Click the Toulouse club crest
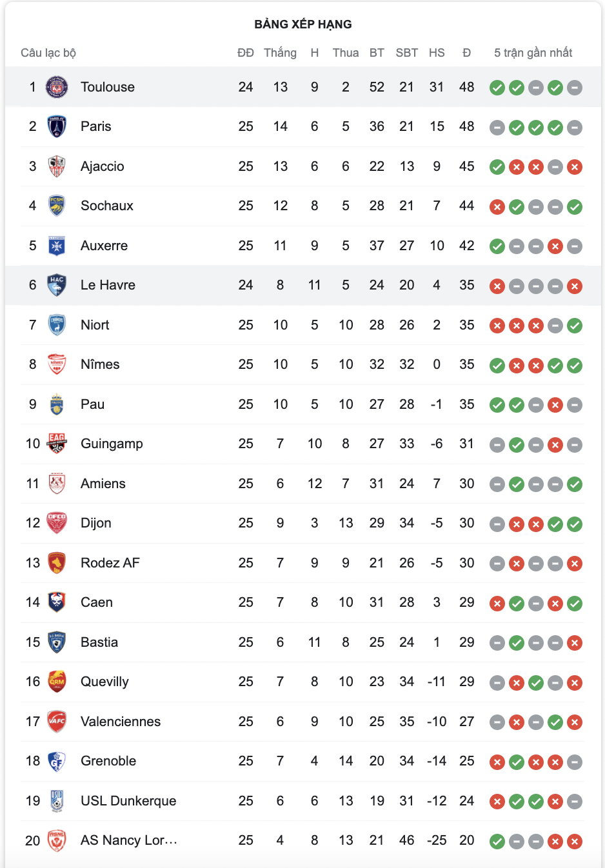 [57, 87]
